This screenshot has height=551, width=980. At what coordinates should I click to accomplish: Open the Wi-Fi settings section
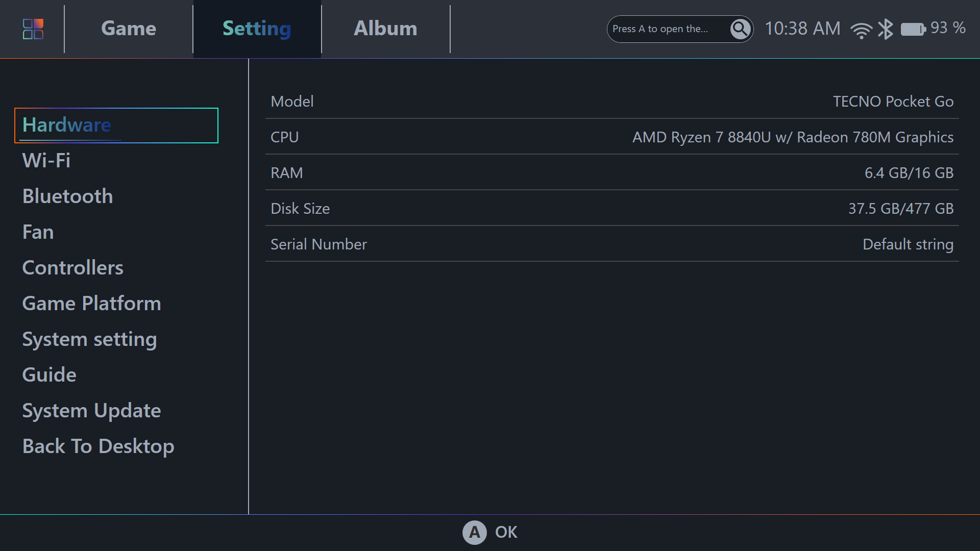[x=46, y=161]
